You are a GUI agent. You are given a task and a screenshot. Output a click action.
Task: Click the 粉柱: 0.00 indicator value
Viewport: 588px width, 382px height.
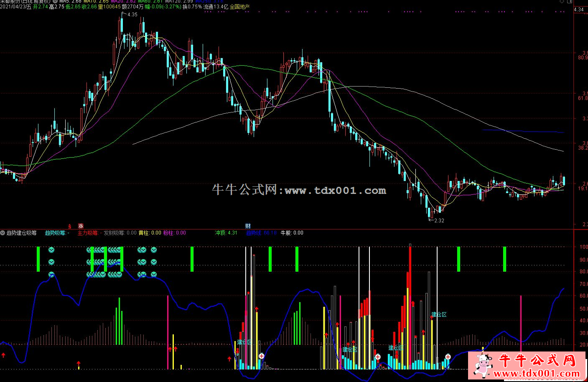(x=174, y=233)
